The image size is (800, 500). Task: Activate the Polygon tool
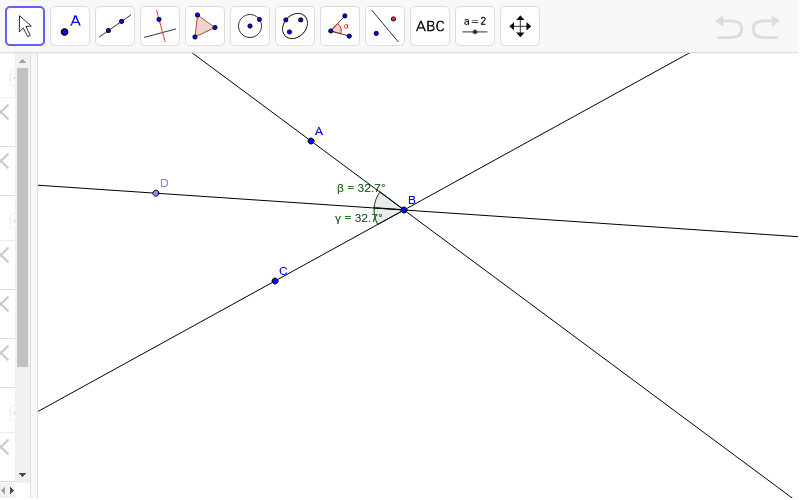point(205,26)
